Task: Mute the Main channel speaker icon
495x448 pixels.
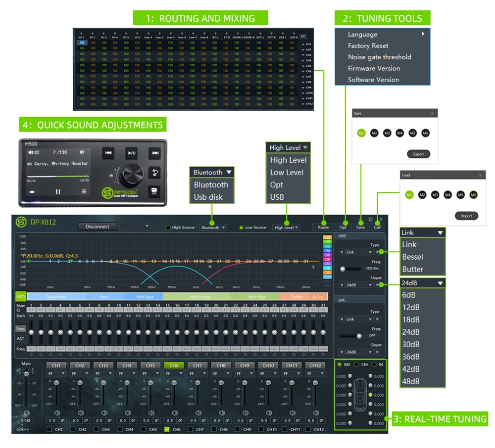Action: click(26, 412)
